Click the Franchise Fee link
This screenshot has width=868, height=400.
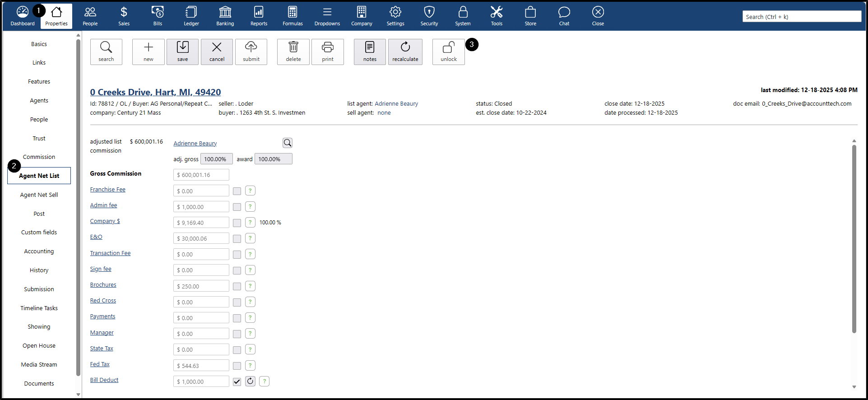tap(107, 190)
